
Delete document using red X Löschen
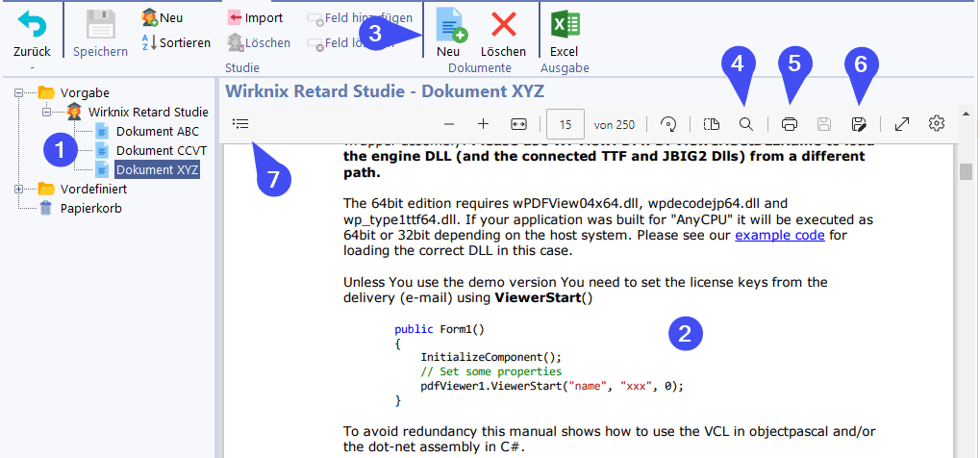pyautogui.click(x=503, y=25)
